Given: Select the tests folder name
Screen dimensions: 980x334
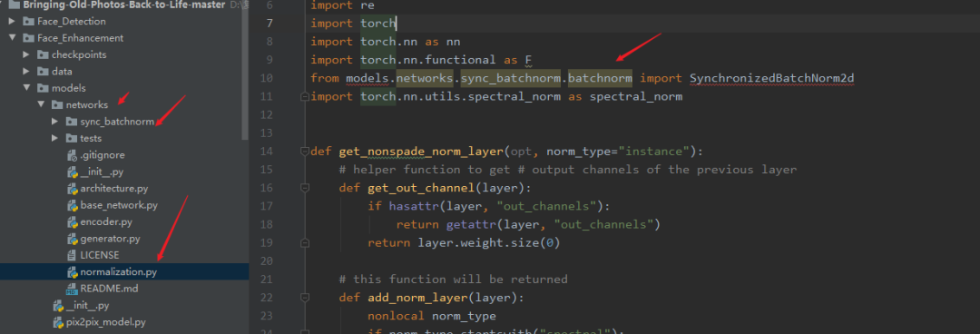Looking at the screenshot, I should (x=91, y=138).
